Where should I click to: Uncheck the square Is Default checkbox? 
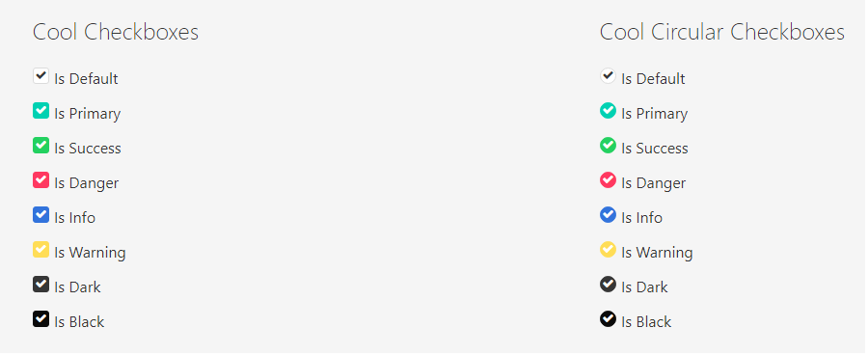(41, 76)
